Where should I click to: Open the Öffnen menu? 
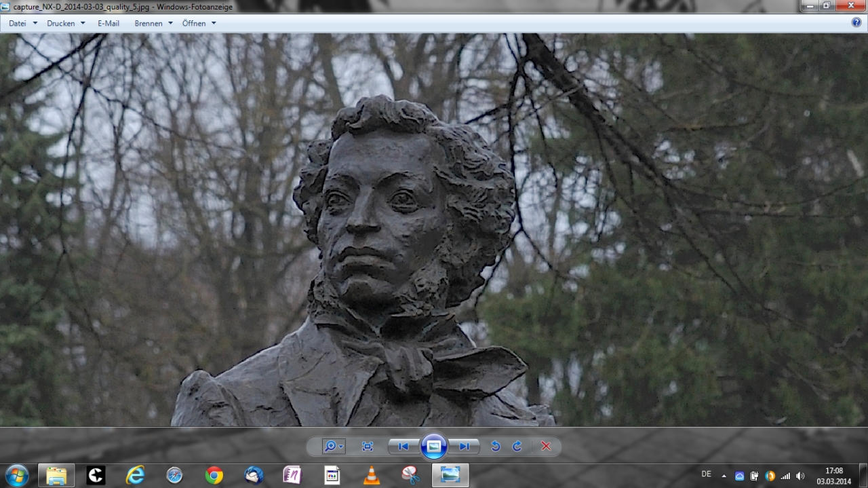coord(194,23)
